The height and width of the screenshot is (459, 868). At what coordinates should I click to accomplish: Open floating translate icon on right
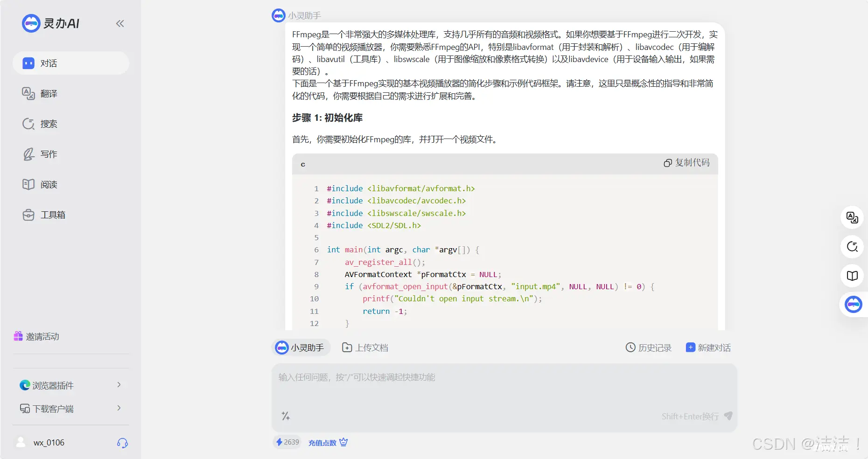tap(852, 217)
